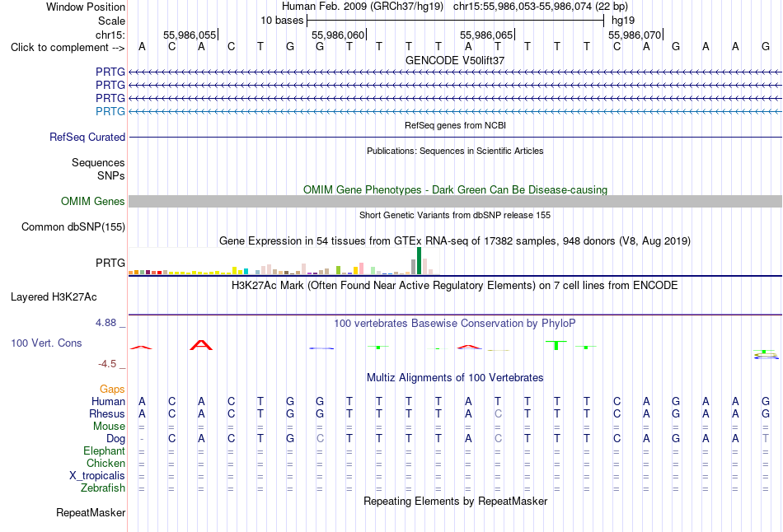Click 'Short Genetic Variants from dbSNP release 155'

pyautogui.click(x=455, y=215)
